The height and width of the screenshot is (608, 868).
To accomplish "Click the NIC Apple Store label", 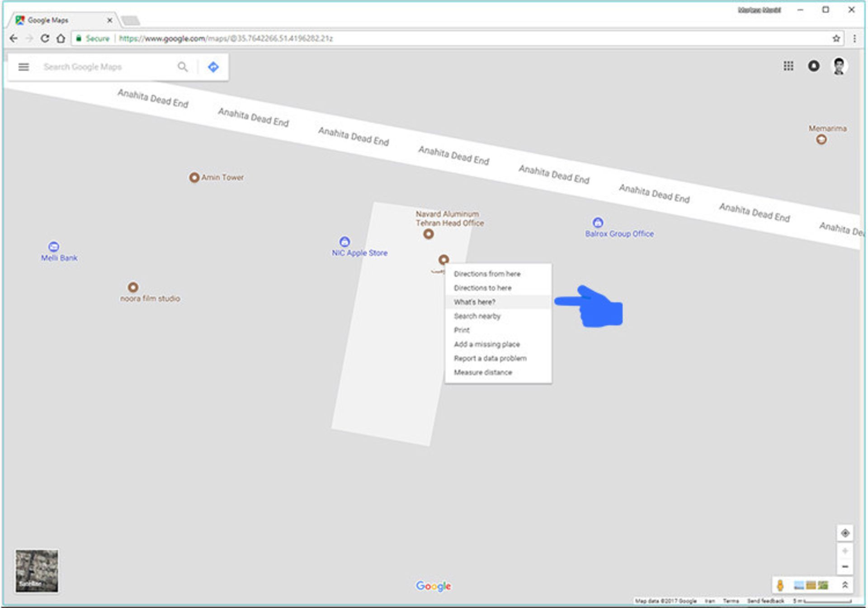I will (360, 253).
